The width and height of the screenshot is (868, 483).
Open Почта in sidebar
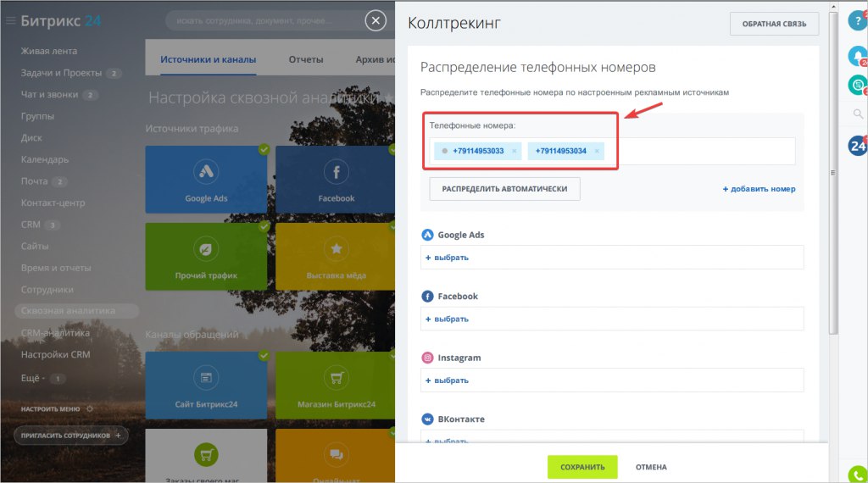coord(34,181)
